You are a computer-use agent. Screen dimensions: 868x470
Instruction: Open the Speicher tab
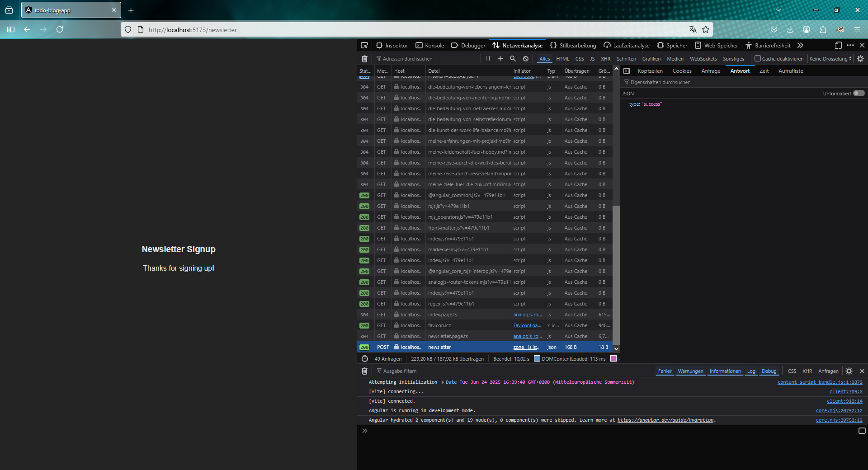(x=672, y=45)
